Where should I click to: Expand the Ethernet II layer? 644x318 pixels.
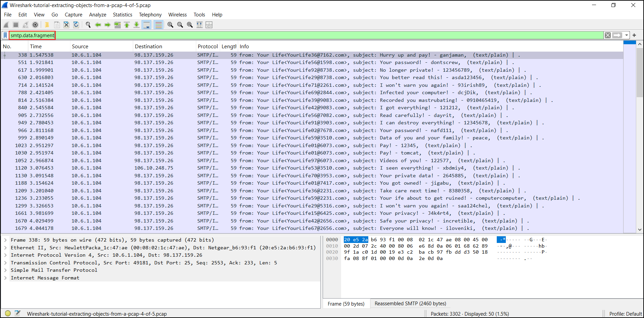coord(5,248)
